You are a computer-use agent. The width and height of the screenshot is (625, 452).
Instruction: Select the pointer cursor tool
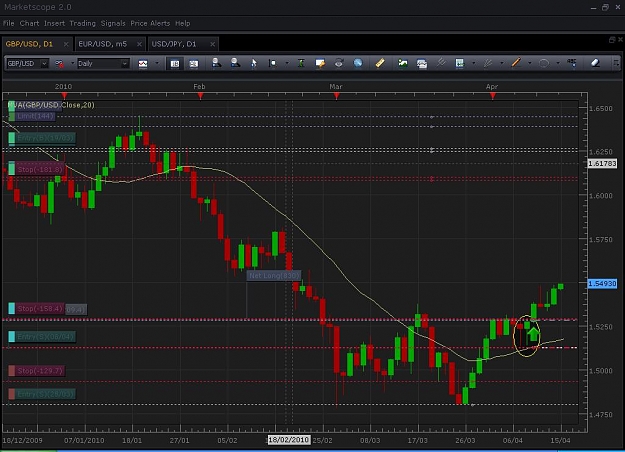tap(254, 63)
